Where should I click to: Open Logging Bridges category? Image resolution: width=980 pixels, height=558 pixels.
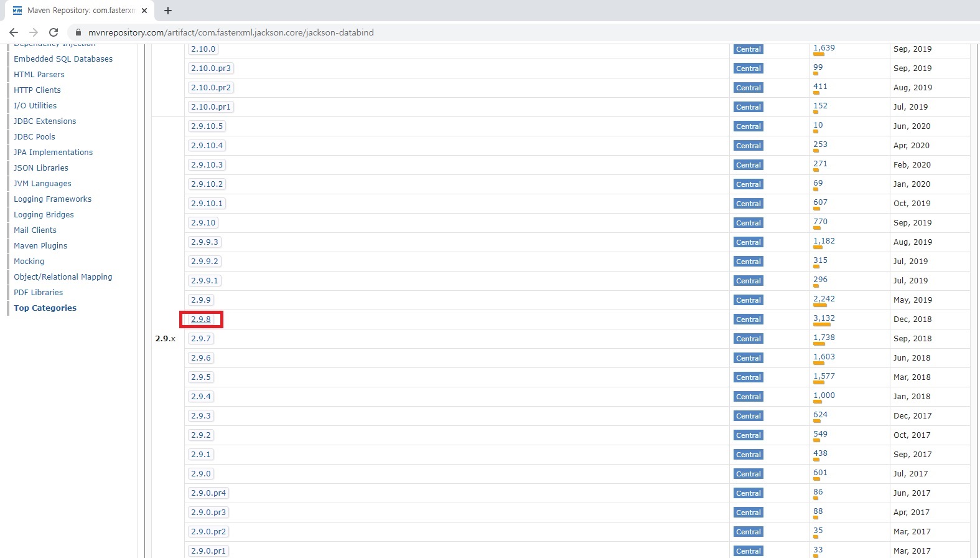tap(44, 215)
